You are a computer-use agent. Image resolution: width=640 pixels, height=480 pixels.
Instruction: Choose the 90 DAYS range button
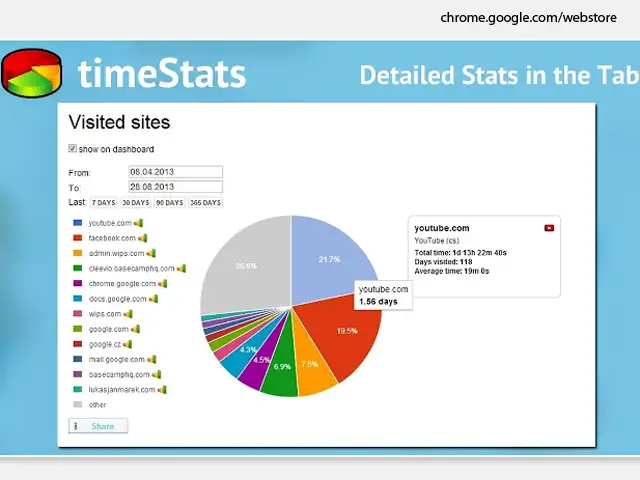pyautogui.click(x=168, y=203)
